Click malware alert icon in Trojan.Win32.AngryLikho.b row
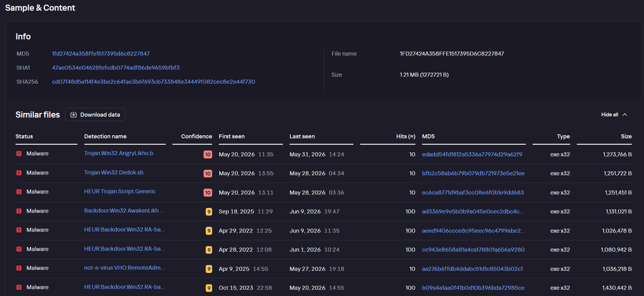Viewport: 644px width, 296px height. pyautogui.click(x=19, y=154)
